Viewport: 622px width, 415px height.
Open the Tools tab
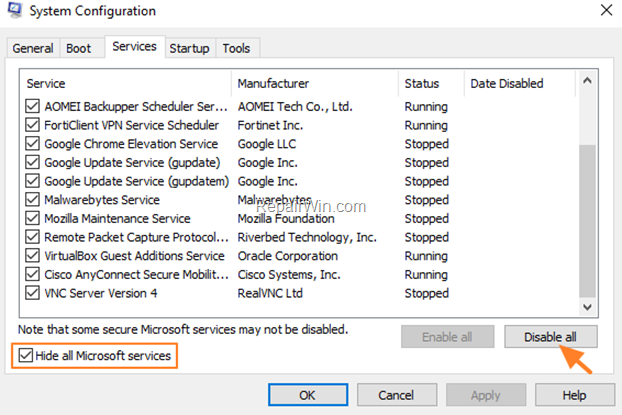point(236,48)
